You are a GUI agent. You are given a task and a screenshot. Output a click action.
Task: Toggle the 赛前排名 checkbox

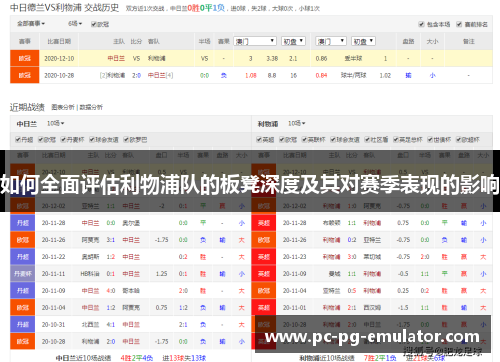pos(459,24)
